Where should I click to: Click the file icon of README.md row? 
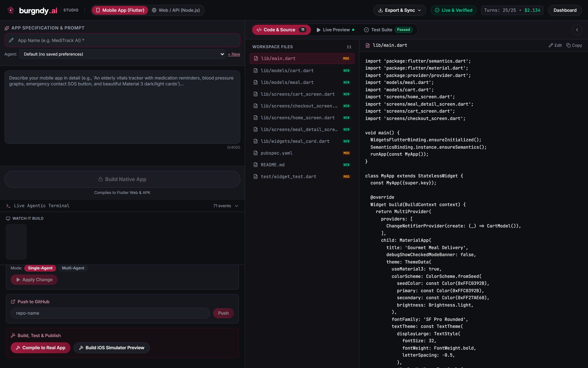point(256,165)
